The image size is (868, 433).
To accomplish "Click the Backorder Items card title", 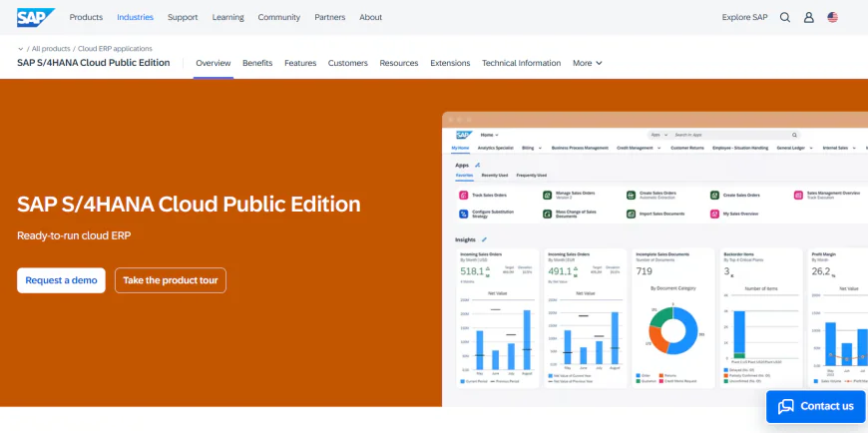I will click(x=738, y=254).
